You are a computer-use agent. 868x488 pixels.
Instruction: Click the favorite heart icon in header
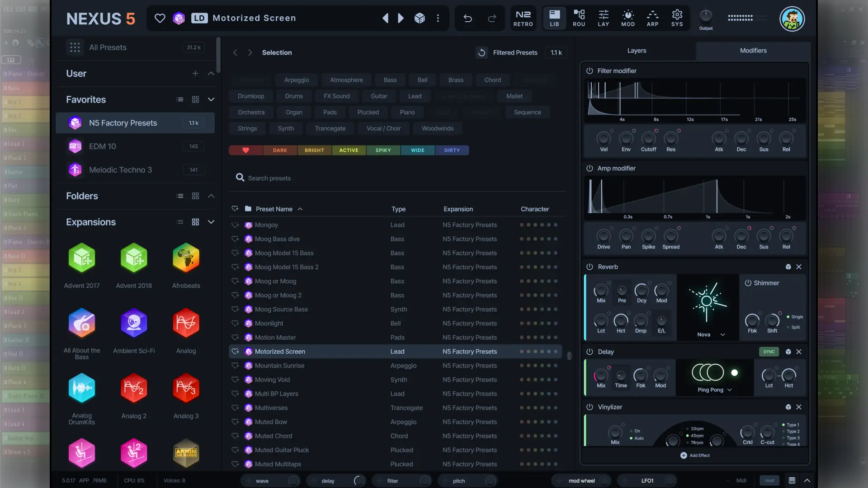160,18
